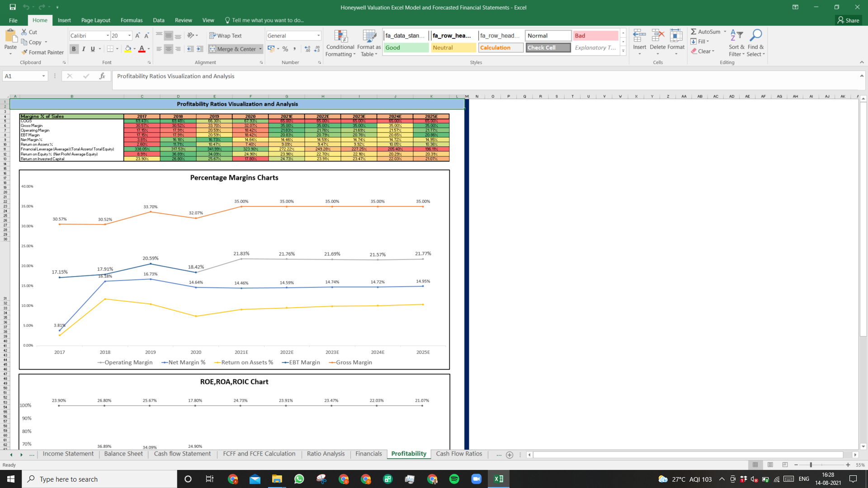Expand the General number format dropdown
This screenshot has width=868, height=488.
(318, 36)
